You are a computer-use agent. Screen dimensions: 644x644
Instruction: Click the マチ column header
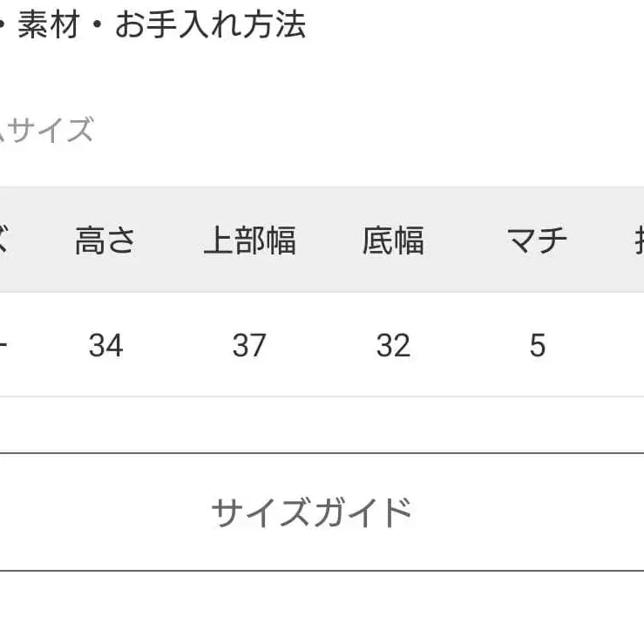pos(537,241)
